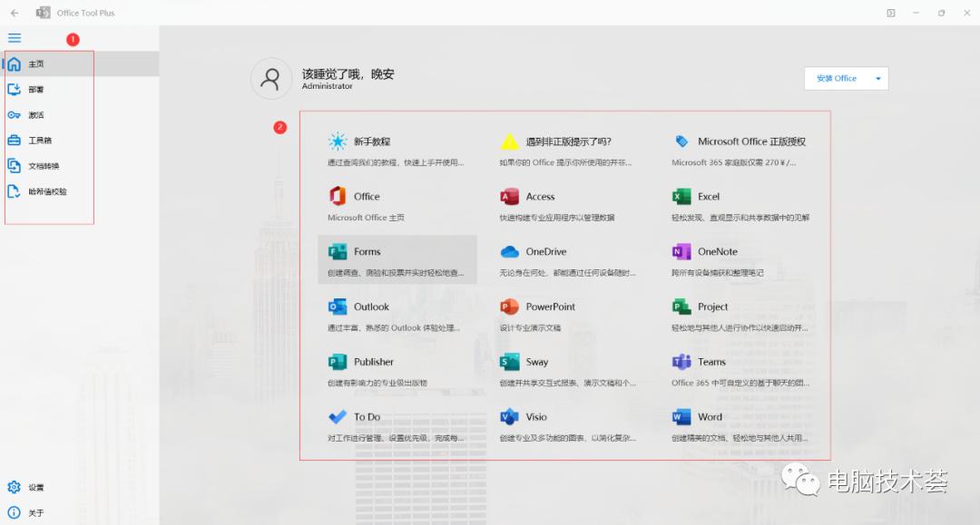This screenshot has height=525, width=980.
Task: Click the Forms app icon
Action: pos(338,251)
